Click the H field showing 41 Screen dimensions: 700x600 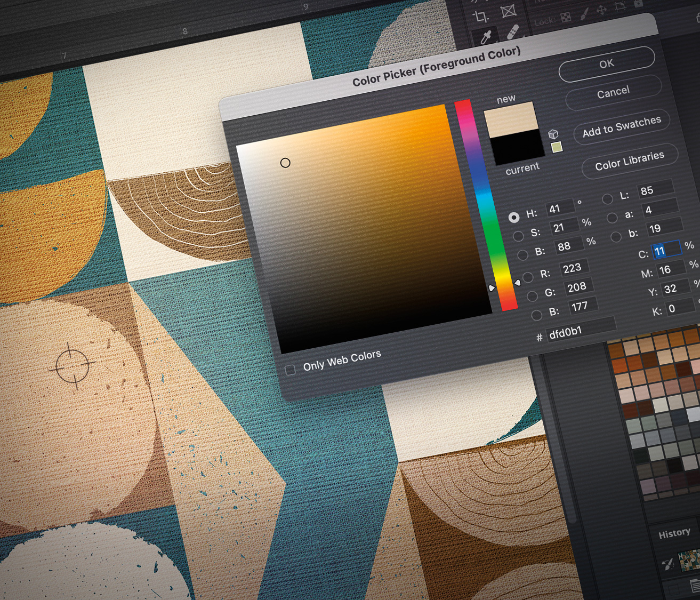559,207
